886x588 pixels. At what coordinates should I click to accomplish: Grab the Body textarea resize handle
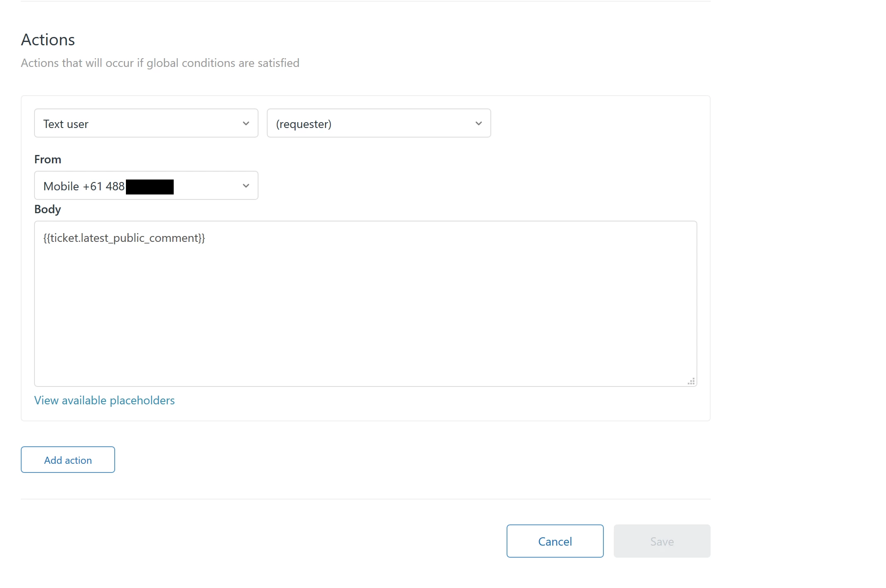[x=691, y=381]
